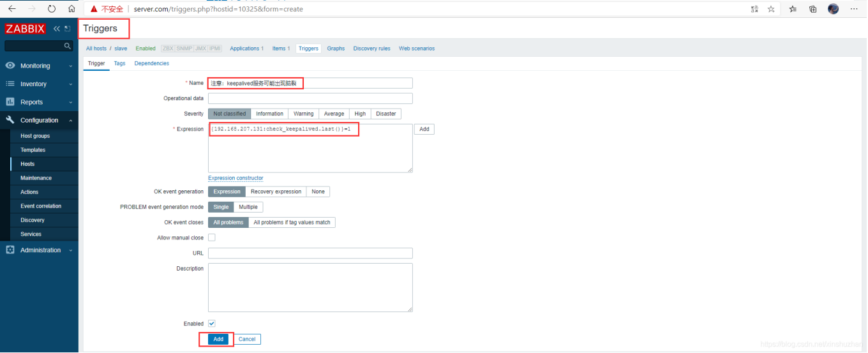Click the sidebar search magnifier icon
Viewport: 868px width, 353px height.
pyautogui.click(x=68, y=46)
